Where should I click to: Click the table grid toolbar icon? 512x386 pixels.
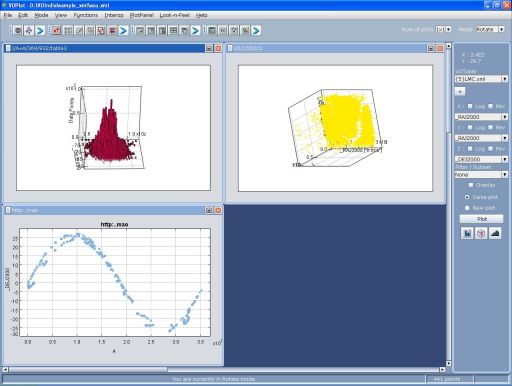pyautogui.click(x=173, y=31)
